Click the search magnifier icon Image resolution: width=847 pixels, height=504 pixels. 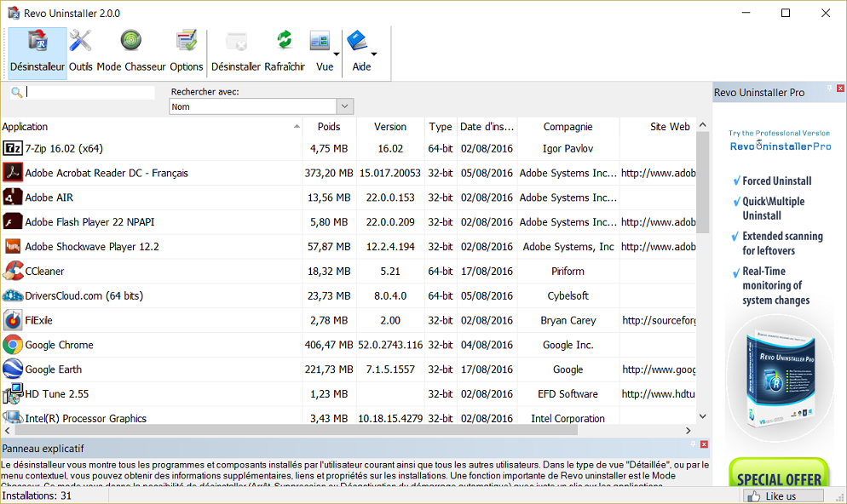tap(17, 92)
